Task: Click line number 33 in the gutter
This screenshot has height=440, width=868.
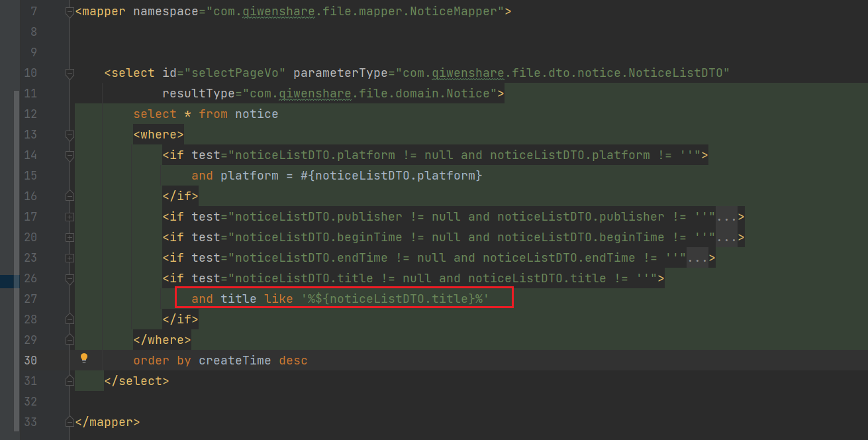Action: (x=30, y=422)
